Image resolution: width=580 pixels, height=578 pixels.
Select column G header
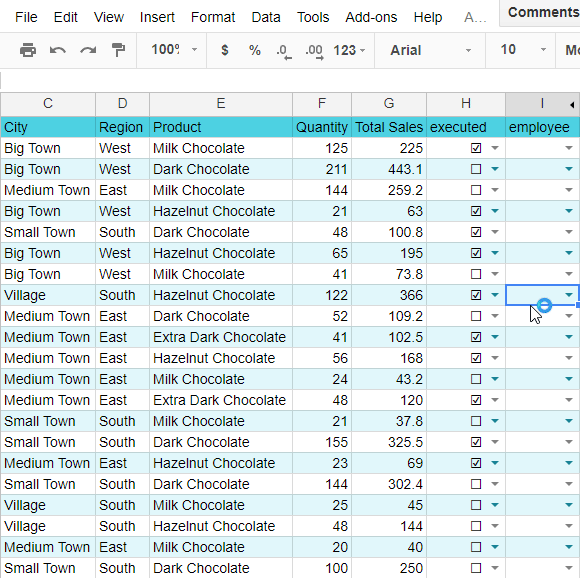389,104
